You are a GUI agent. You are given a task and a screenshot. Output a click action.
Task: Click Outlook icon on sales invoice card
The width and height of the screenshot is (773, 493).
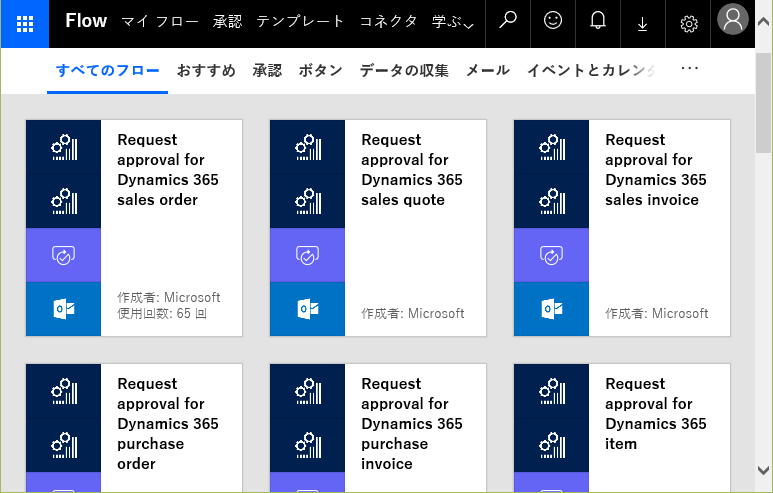[552, 309]
